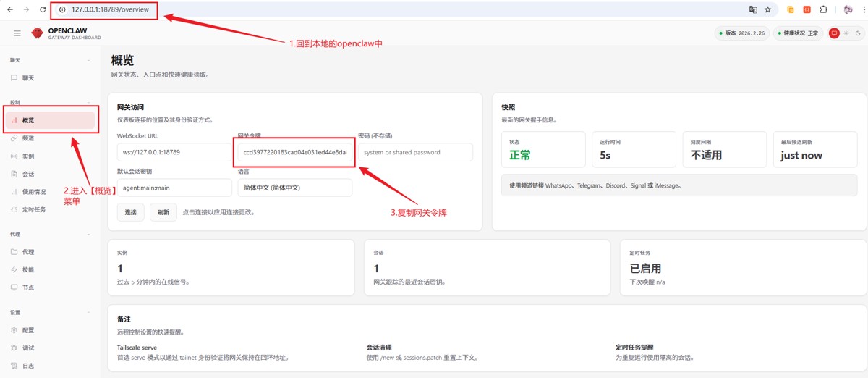
Task: Open the 调试 menu item
Action: pos(51,348)
